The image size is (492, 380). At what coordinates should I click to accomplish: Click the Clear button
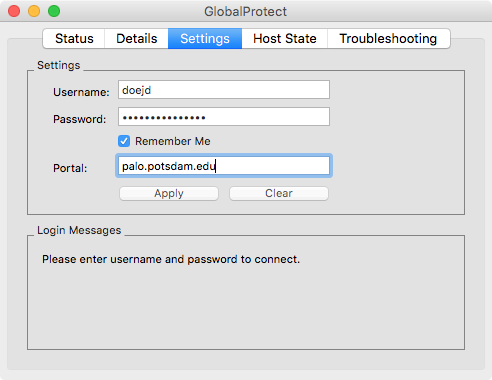point(279,193)
